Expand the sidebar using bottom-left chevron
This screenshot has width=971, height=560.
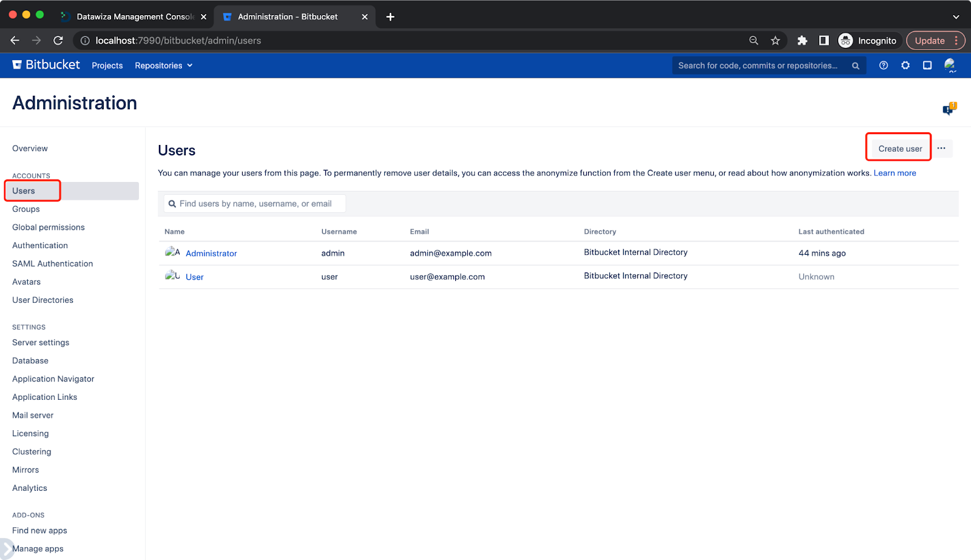pos(5,548)
